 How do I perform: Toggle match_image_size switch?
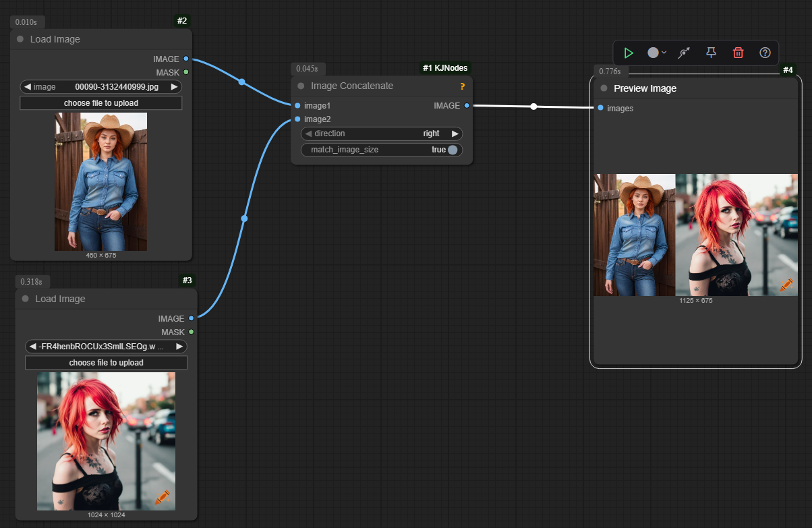click(382, 150)
